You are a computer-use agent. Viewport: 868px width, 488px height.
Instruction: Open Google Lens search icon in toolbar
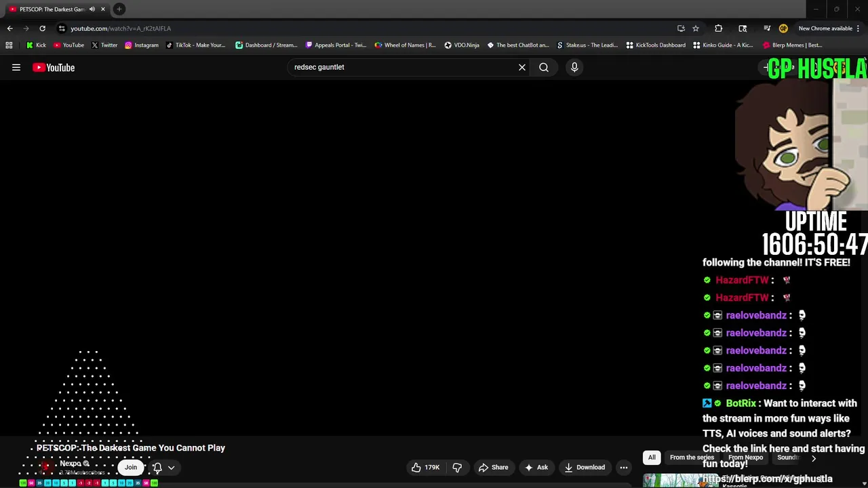743,28
